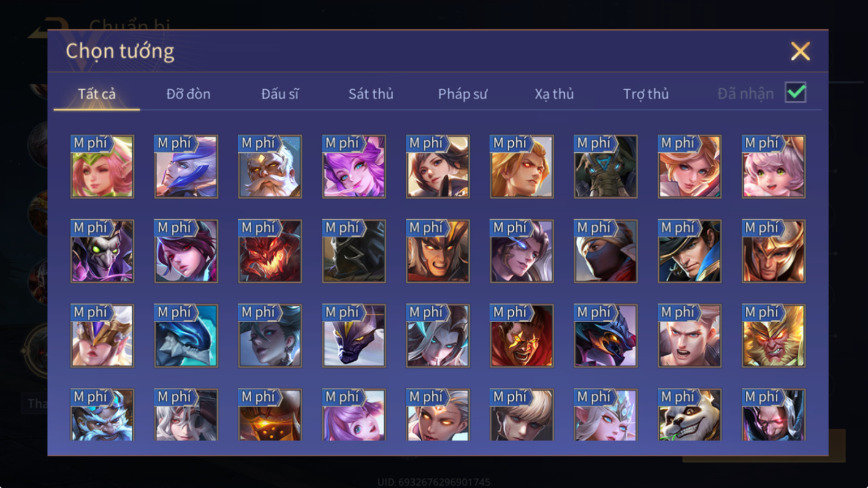Viewport: 868px width, 488px height.
Task: Select the panda hero portrait
Action: click(x=689, y=415)
